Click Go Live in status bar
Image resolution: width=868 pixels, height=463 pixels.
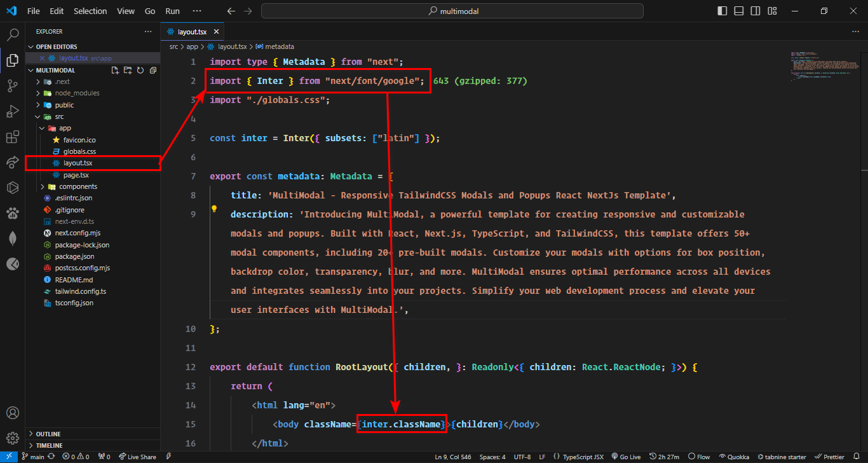click(x=625, y=457)
